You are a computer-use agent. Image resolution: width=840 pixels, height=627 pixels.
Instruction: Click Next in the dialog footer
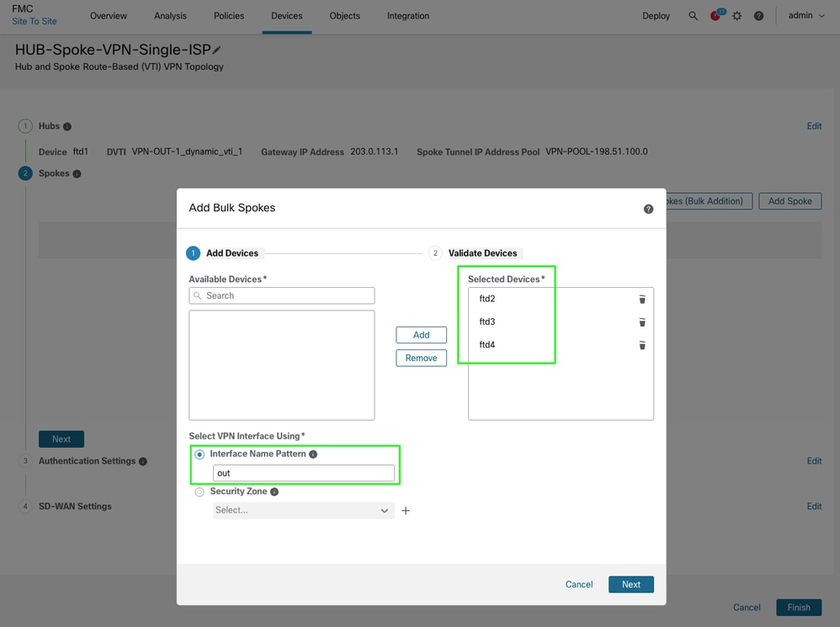630,584
